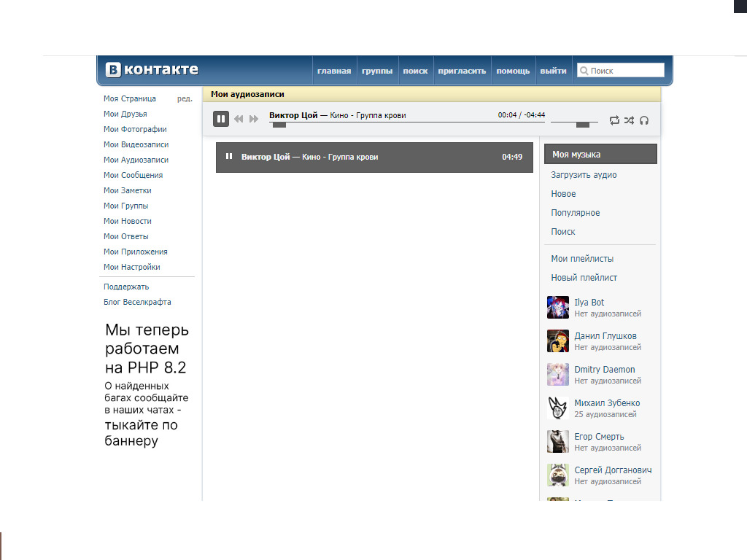Open Мои Фотографии
The width and height of the screenshot is (747, 560).
click(x=135, y=129)
